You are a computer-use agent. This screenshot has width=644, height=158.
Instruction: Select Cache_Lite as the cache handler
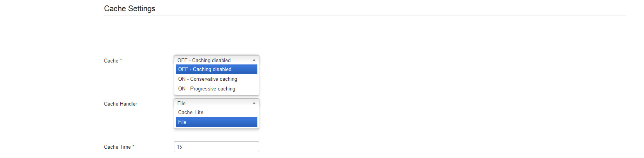tap(217, 112)
